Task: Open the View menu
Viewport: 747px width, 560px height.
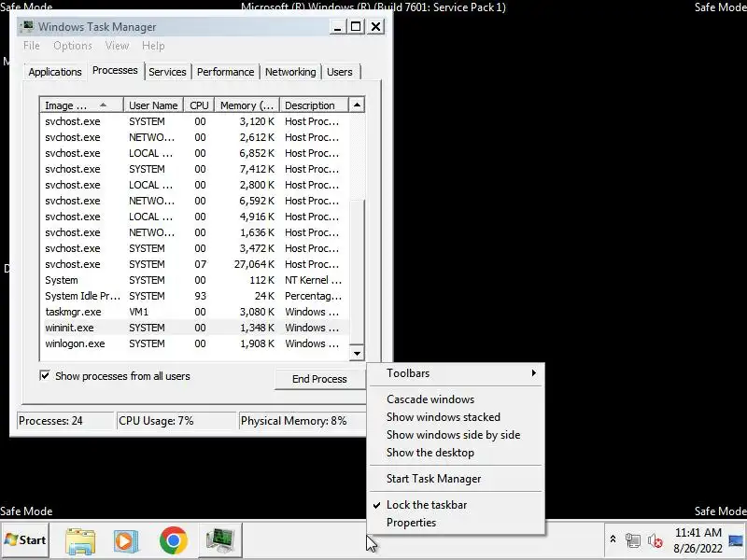Action: click(x=117, y=46)
